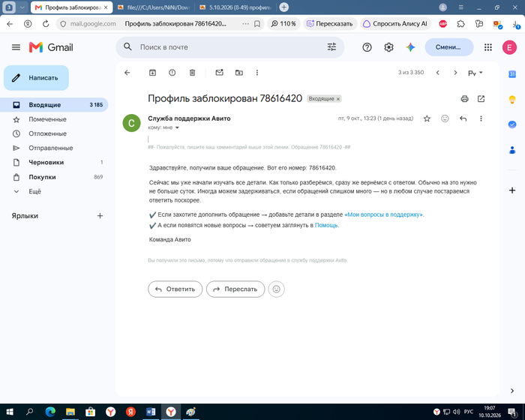The image size is (525, 420).
Task: Remove 'Входящие' label from conversation
Action: (338, 99)
